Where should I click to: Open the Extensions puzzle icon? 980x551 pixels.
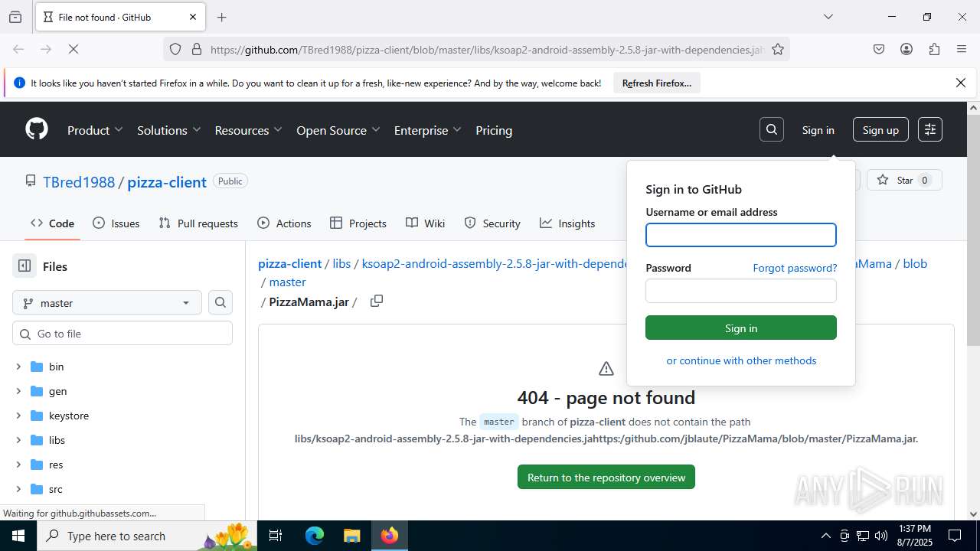click(934, 49)
